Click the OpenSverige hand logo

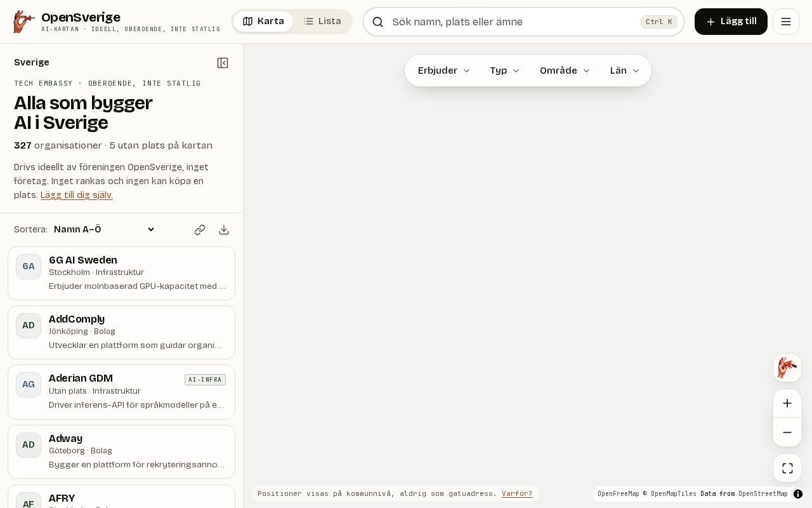click(24, 22)
